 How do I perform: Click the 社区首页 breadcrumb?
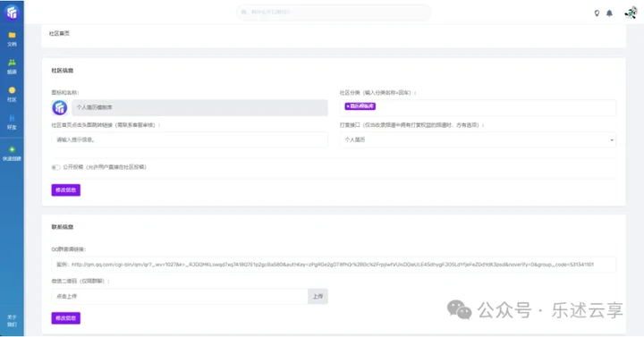point(59,33)
